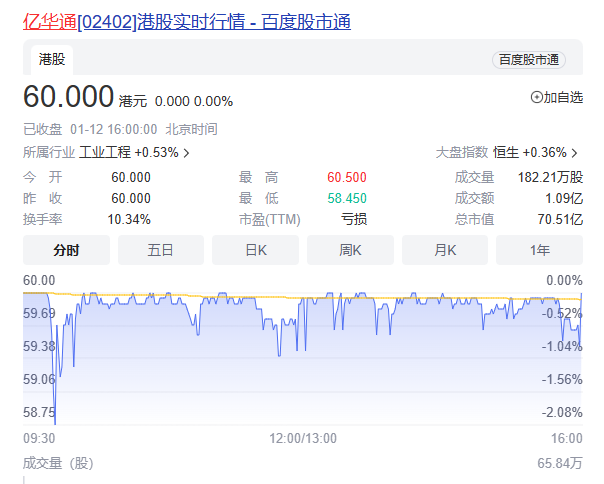
Task: Select the 1年 one-year chart range
Action: (x=539, y=250)
